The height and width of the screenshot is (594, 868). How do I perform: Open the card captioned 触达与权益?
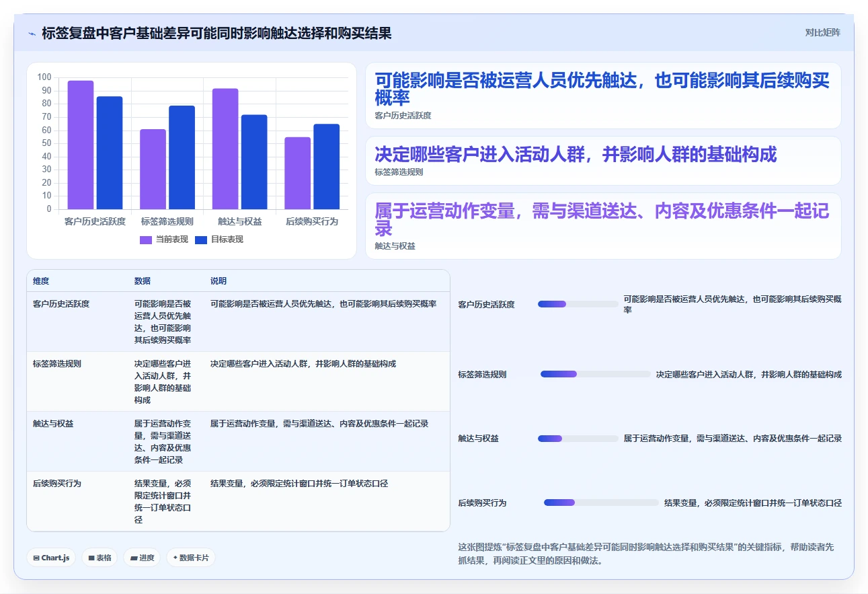(x=603, y=226)
